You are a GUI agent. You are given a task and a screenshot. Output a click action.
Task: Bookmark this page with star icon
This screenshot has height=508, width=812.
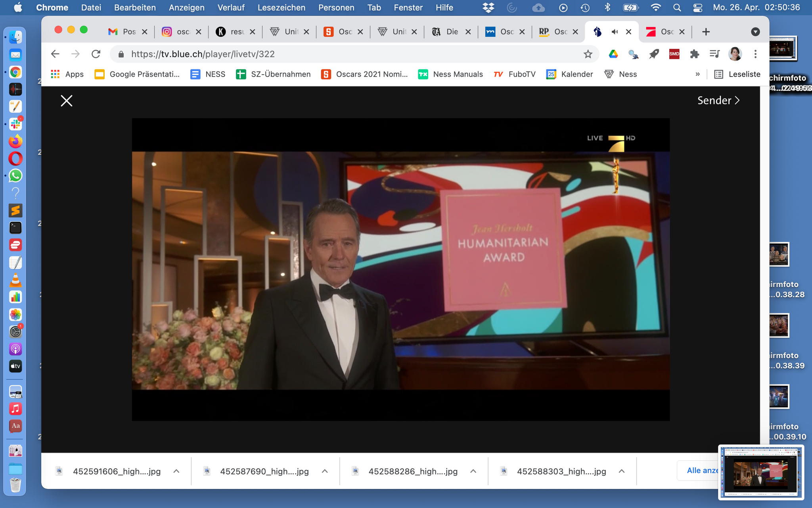(588, 54)
